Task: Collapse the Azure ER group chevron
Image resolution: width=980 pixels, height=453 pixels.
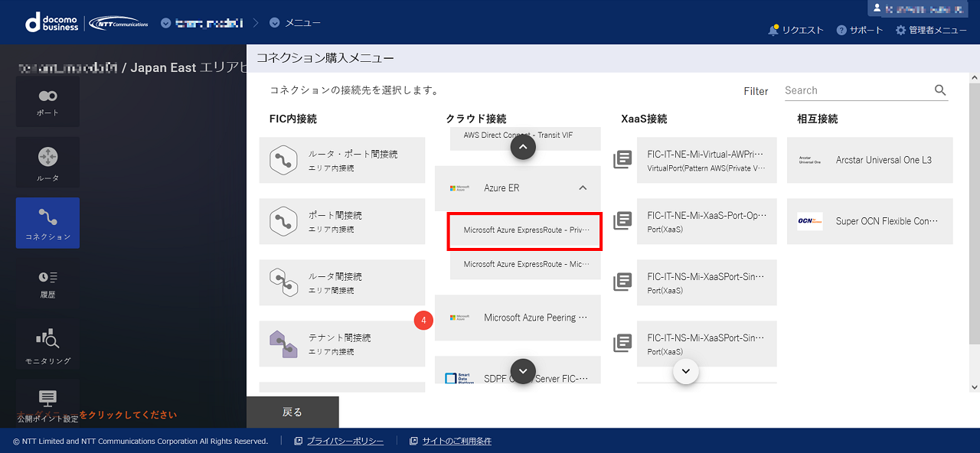Action: click(x=583, y=188)
